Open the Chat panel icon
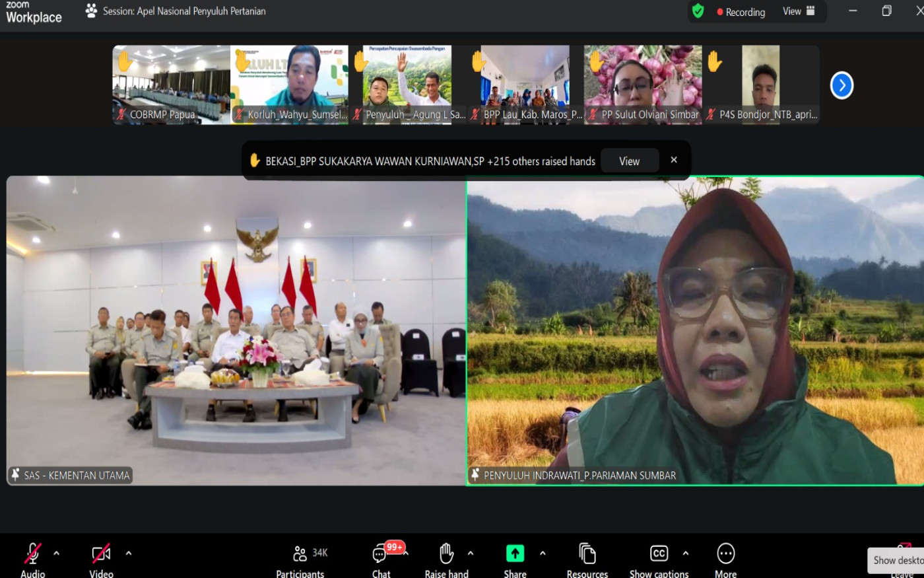The height and width of the screenshot is (578, 924). (380, 554)
